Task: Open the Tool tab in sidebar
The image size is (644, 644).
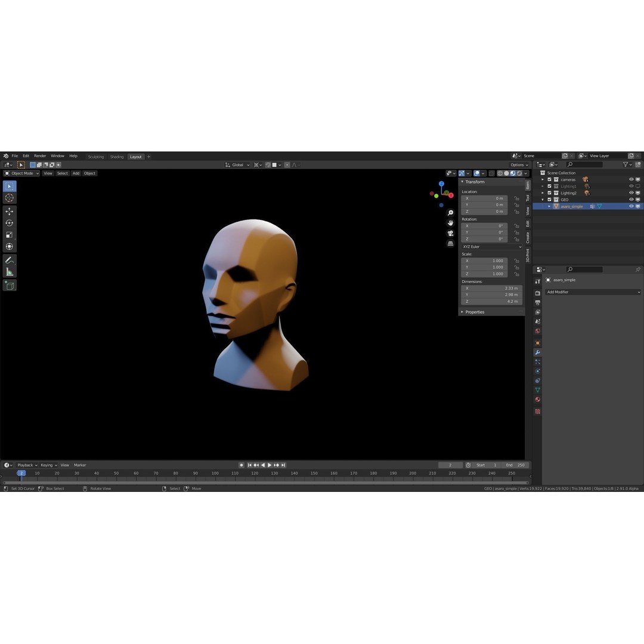Action: pos(528,199)
